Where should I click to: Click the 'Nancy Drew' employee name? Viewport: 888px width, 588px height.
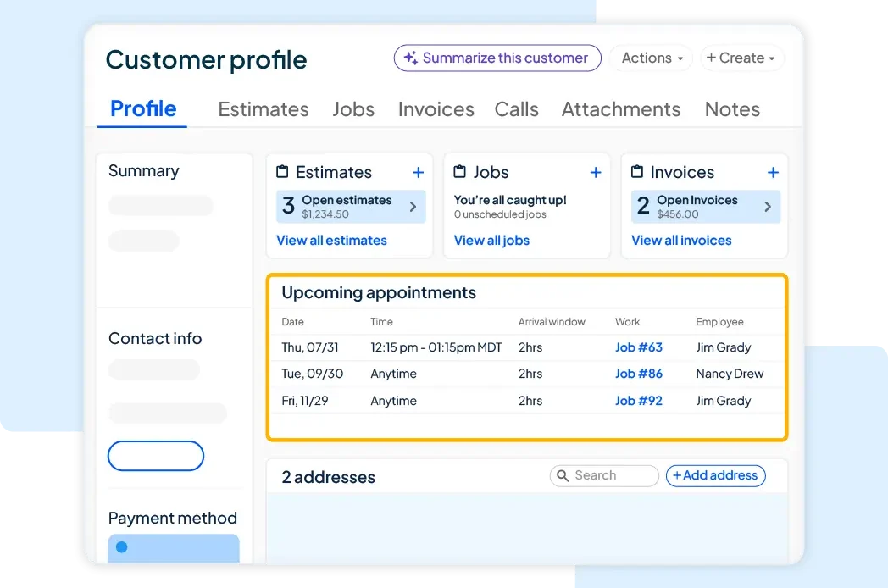click(x=730, y=374)
